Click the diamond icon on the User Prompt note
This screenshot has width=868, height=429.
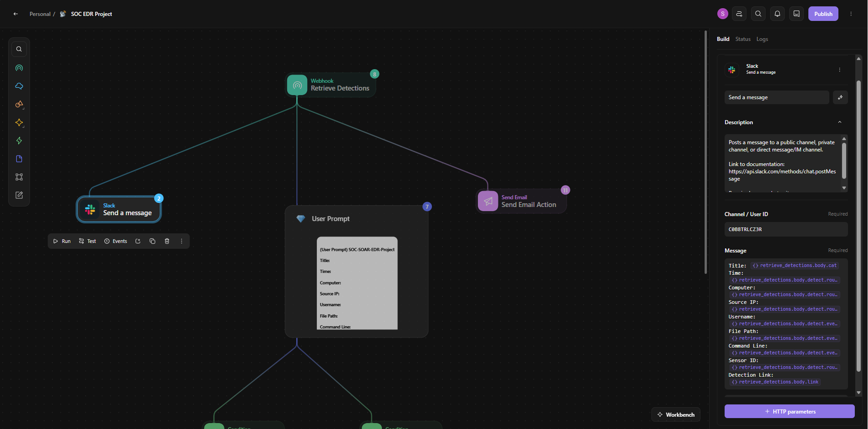click(x=301, y=219)
